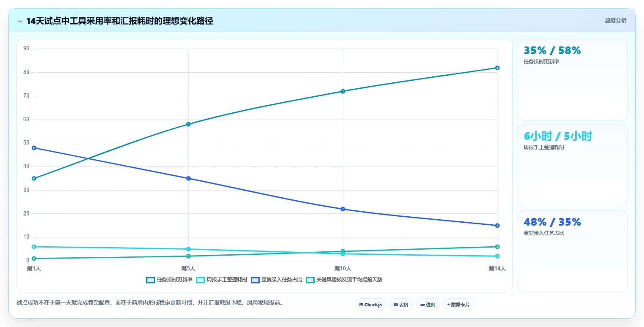Toggle the 任务按时更新率 legend item

coord(169,280)
